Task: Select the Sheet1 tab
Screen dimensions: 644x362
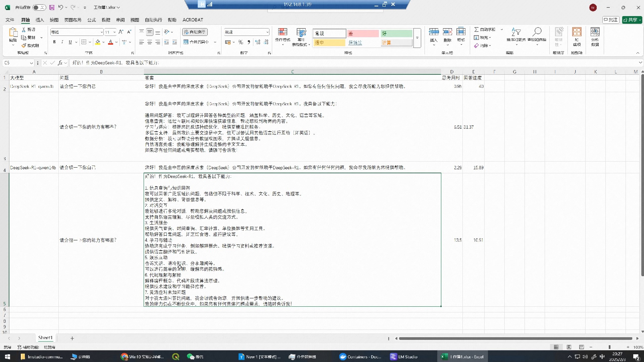Action: point(45,338)
